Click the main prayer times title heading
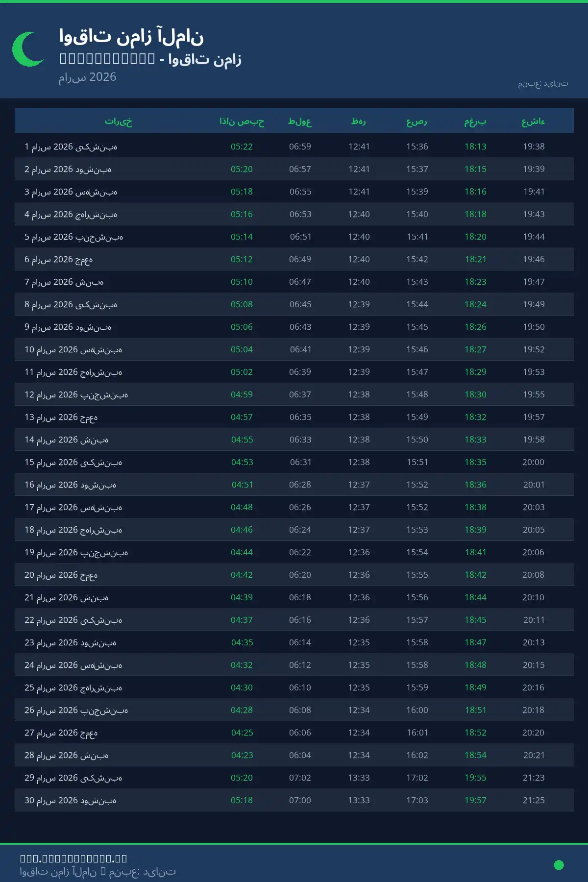The image size is (588, 882). point(131,36)
